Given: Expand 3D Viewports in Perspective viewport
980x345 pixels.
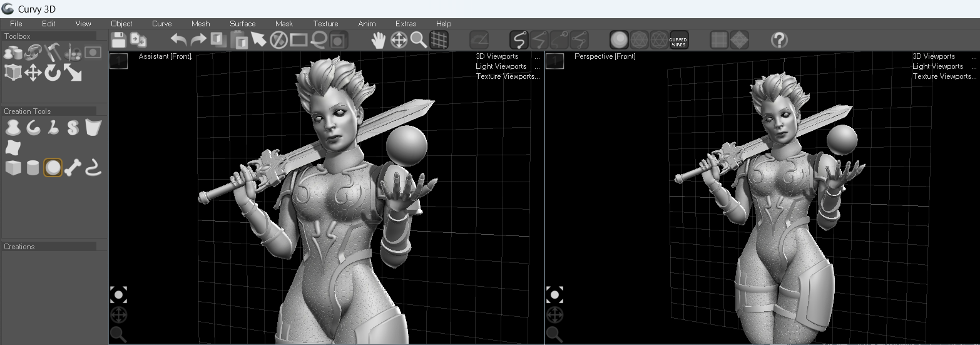Looking at the screenshot, I should click(x=944, y=56).
